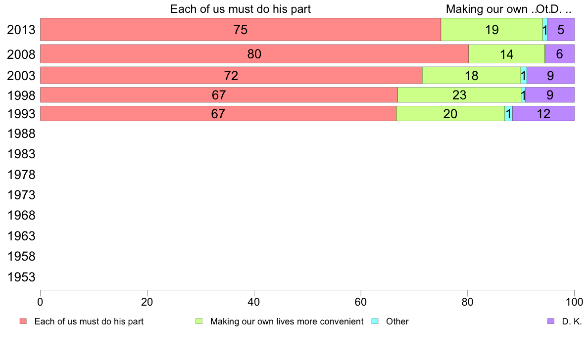Screen dimensions: 588x364
Task: Select the 1993 cyan Other segment
Action: pyautogui.click(x=508, y=114)
